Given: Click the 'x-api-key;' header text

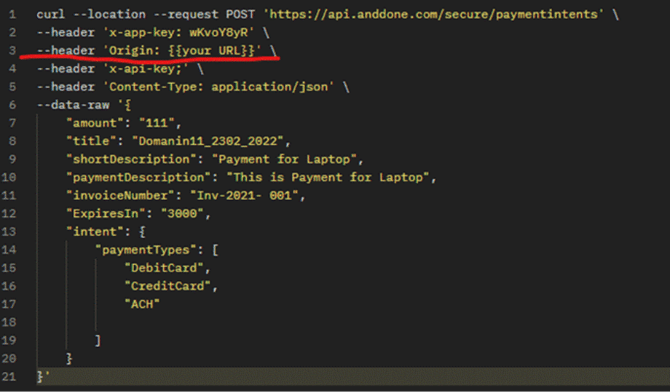Looking at the screenshot, I should click(x=146, y=68).
